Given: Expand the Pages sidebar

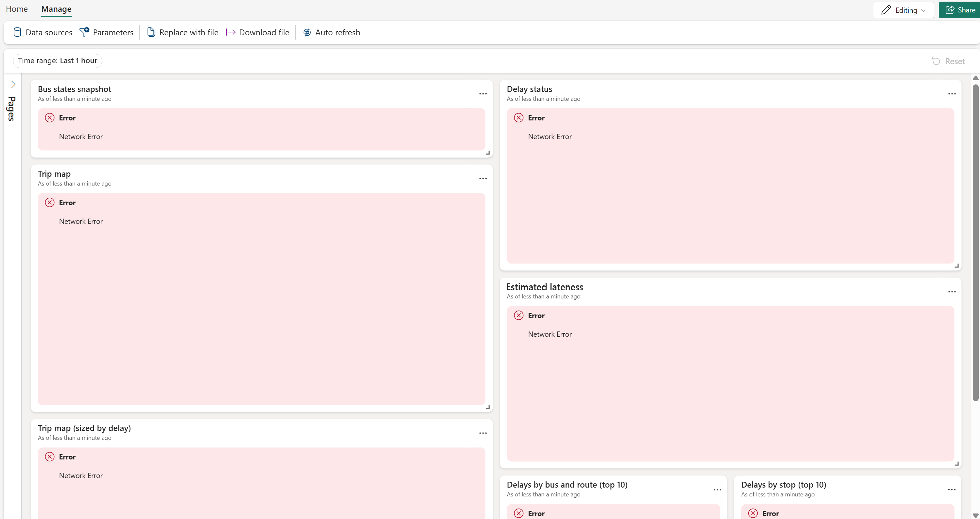Looking at the screenshot, I should [14, 84].
